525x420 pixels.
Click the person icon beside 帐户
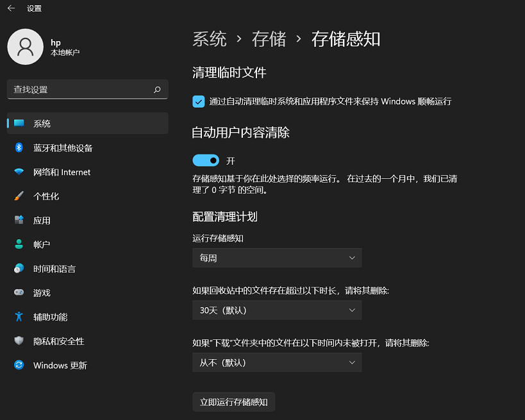pyautogui.click(x=19, y=244)
